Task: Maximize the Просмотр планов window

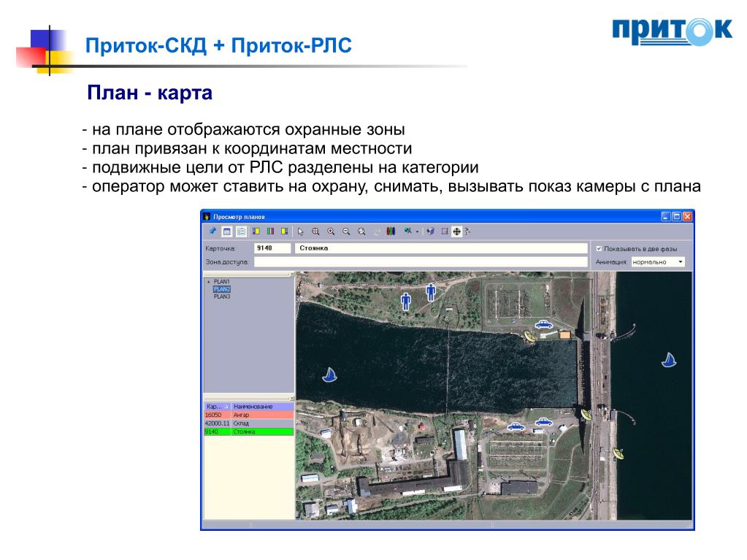Action: click(676, 217)
